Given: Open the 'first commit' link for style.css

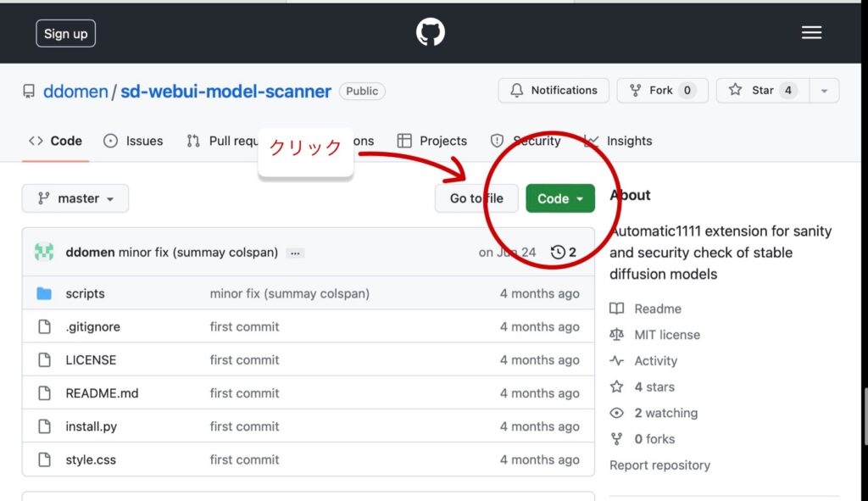Looking at the screenshot, I should [x=244, y=459].
